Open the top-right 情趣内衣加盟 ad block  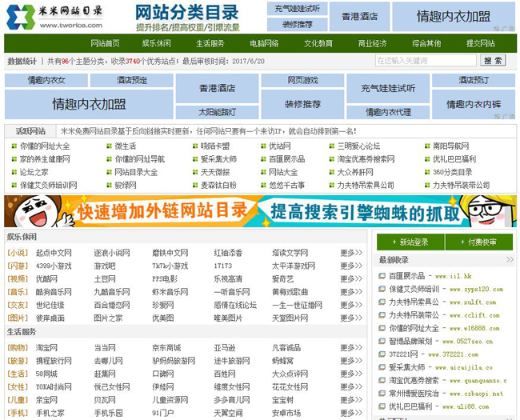pyautogui.click(x=454, y=17)
